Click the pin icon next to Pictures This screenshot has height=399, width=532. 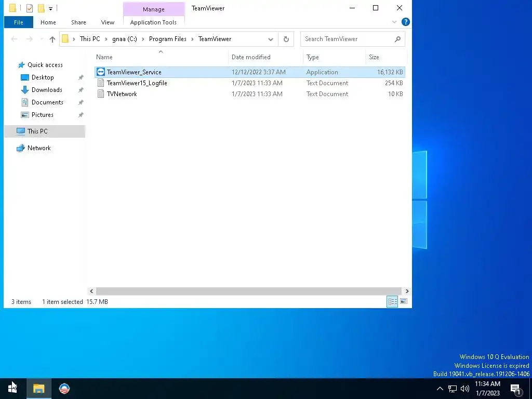click(x=81, y=115)
